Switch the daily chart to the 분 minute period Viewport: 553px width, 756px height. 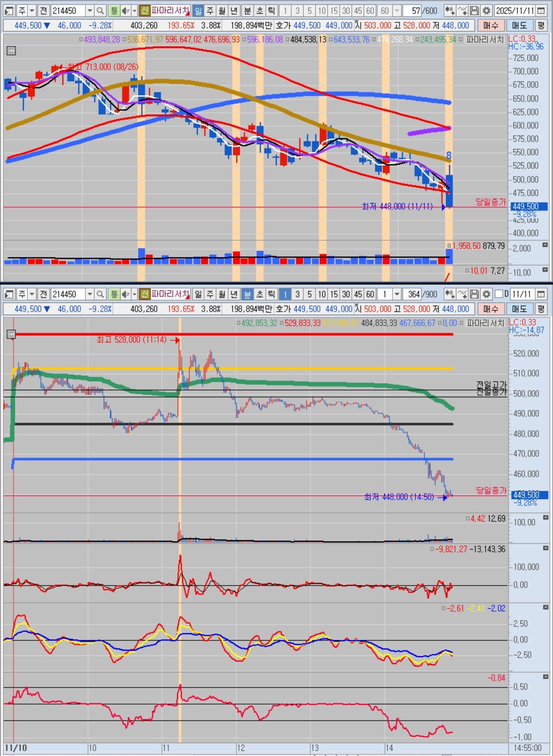(x=248, y=11)
